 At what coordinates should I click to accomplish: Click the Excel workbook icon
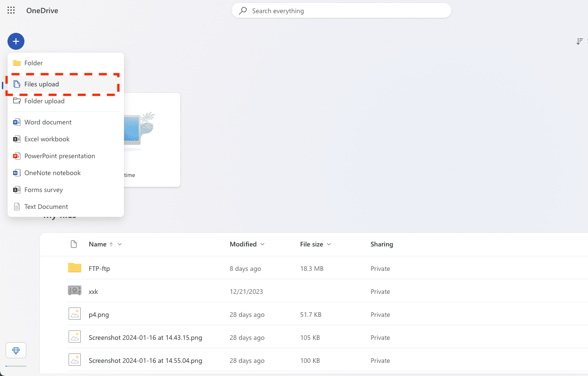tap(17, 139)
